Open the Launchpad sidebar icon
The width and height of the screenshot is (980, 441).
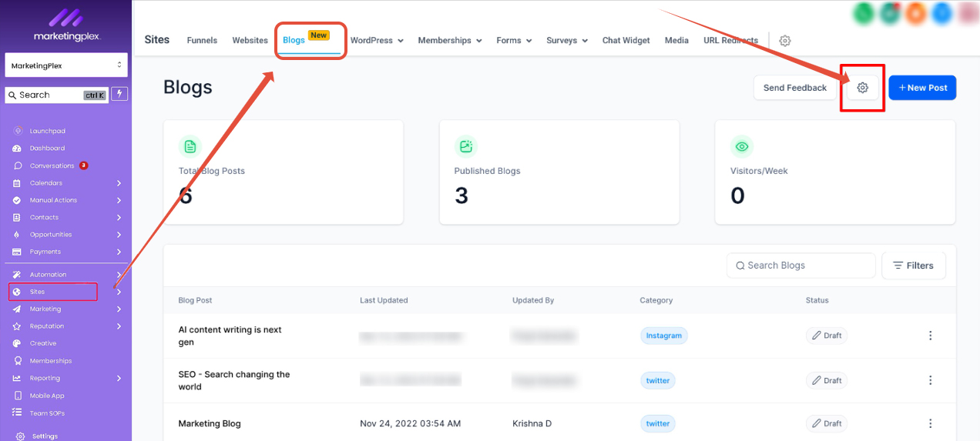17,131
